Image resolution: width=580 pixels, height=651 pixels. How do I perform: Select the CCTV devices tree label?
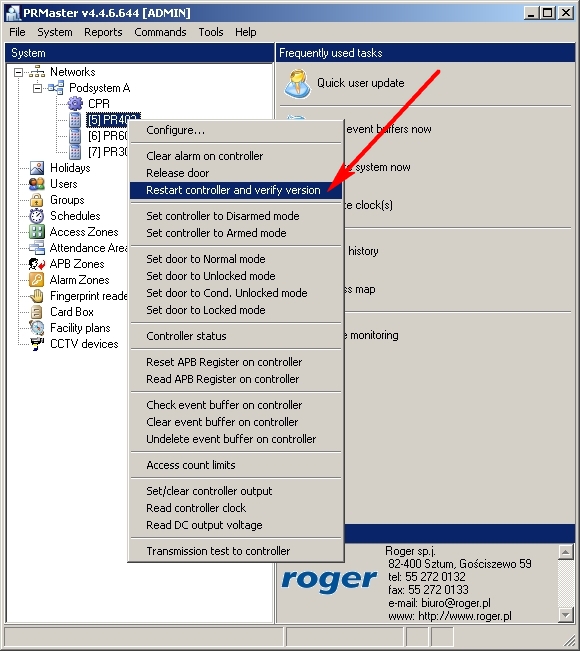[x=84, y=344]
